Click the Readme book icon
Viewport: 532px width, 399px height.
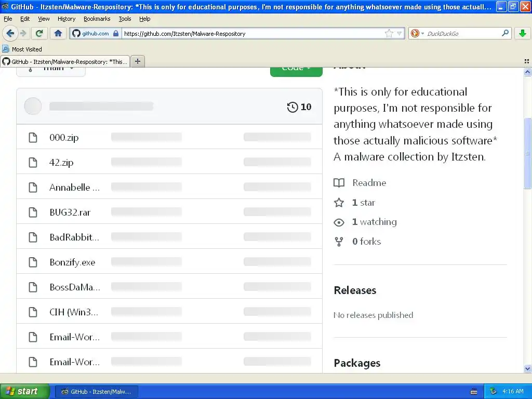339,183
